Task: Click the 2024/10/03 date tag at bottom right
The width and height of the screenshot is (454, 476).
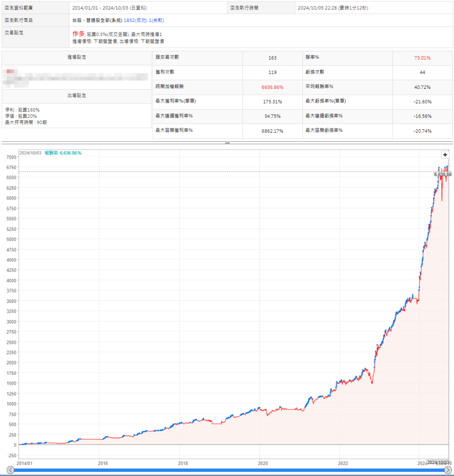Action: (x=438, y=463)
